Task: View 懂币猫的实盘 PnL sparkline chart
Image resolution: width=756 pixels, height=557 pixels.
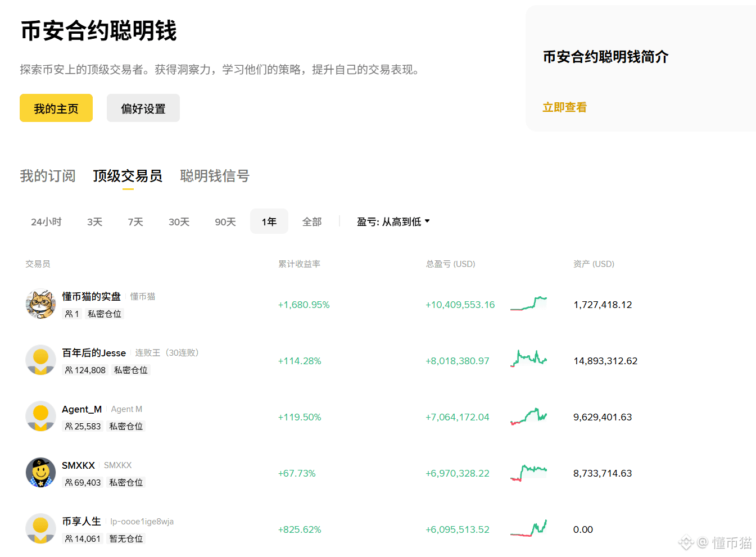Action: (528, 304)
